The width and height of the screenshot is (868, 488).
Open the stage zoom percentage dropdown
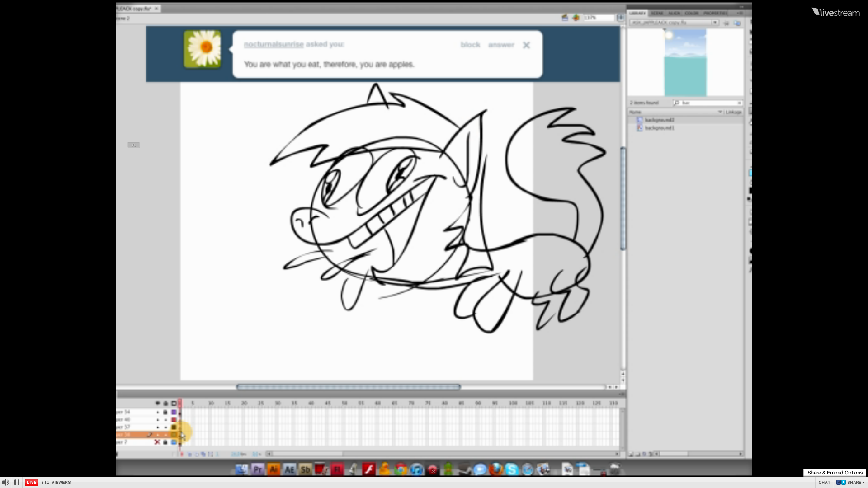click(x=620, y=18)
